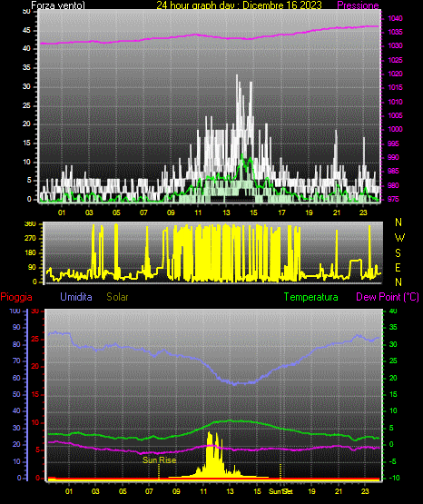Click the Umidita legend label
The width and height of the screenshot is (423, 504).
[x=76, y=297]
